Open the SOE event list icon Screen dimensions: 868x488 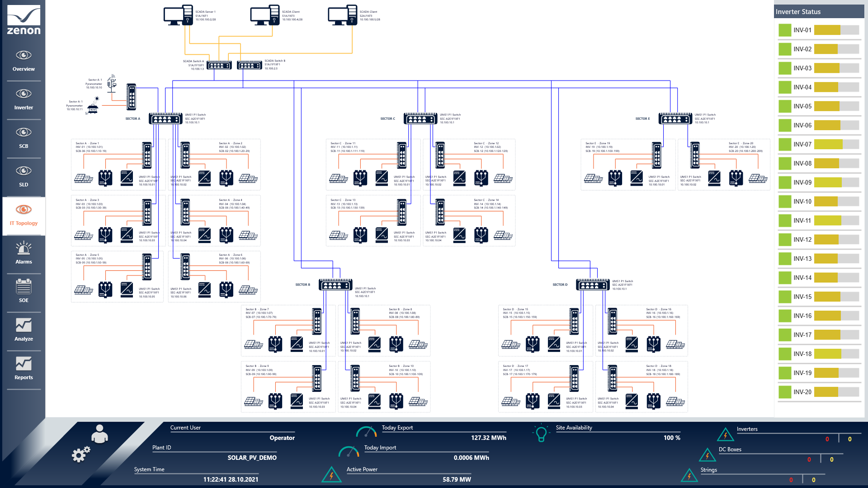[24, 286]
